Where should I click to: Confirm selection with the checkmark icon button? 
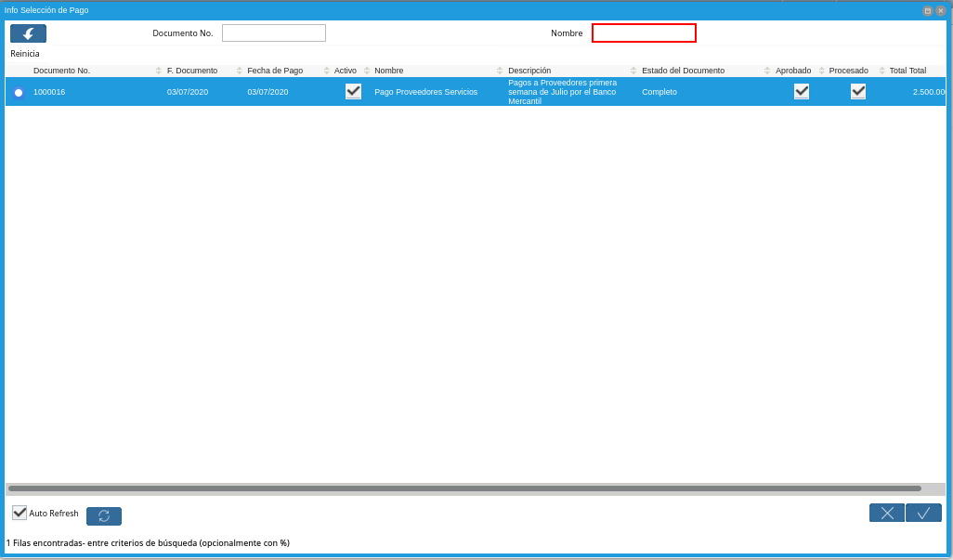pos(923,513)
